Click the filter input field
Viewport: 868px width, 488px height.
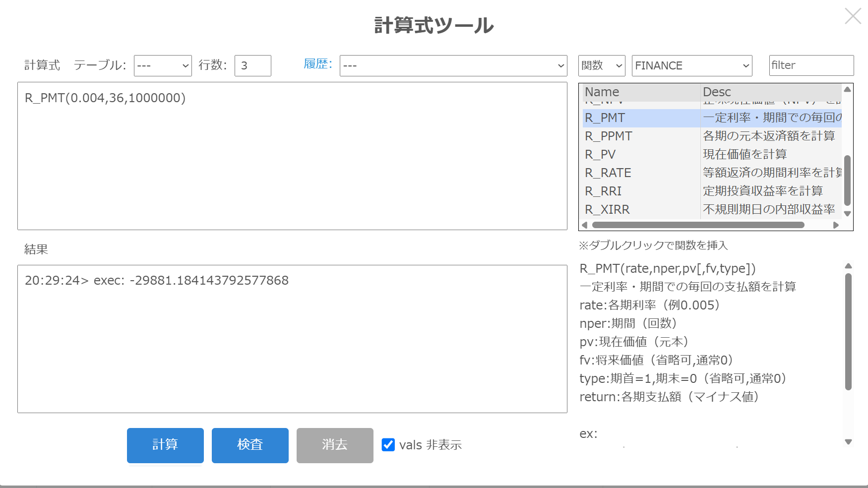(x=811, y=65)
